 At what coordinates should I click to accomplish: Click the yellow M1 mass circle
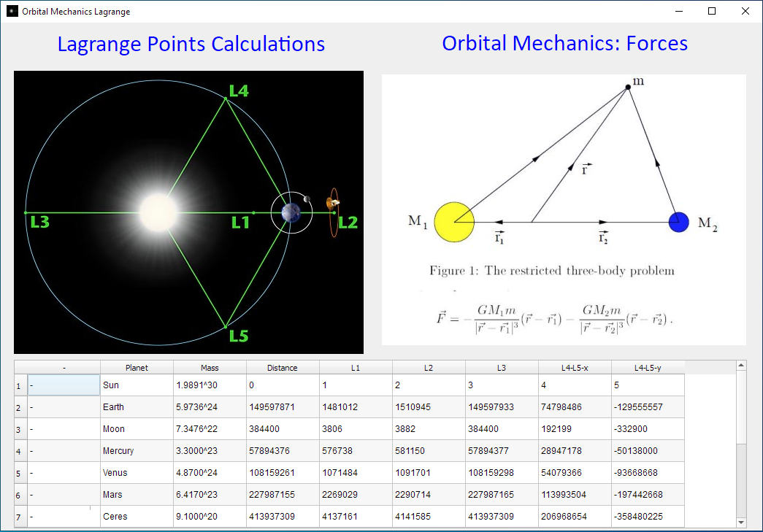point(454,222)
